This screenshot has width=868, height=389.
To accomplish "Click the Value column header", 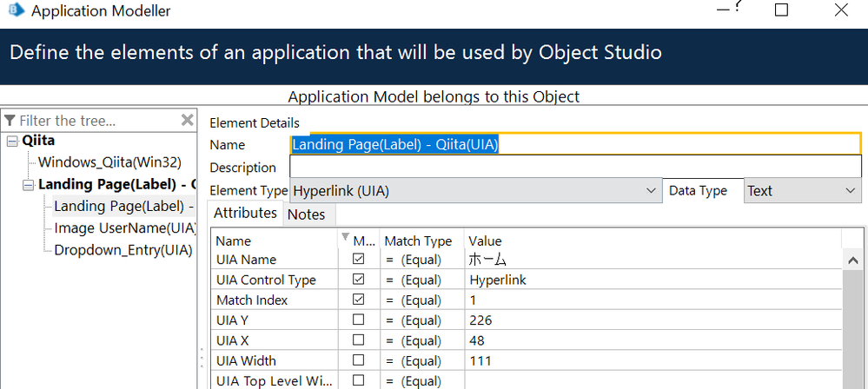I will point(485,241).
